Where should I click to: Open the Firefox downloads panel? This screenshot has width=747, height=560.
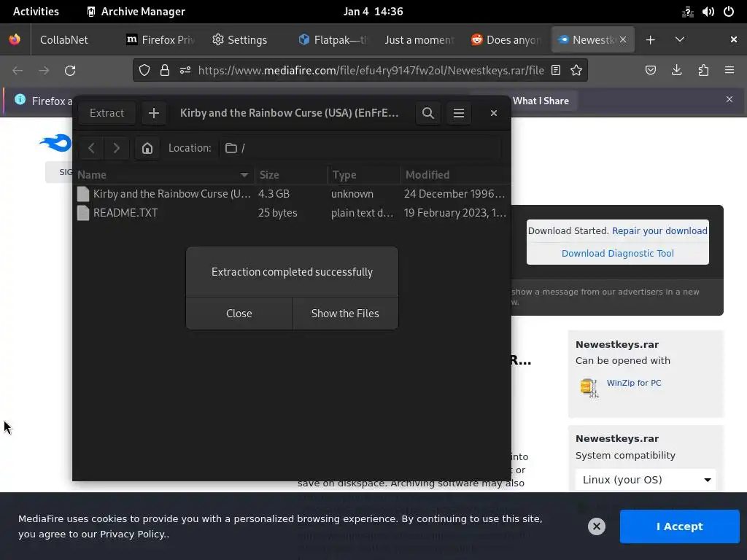pos(676,71)
